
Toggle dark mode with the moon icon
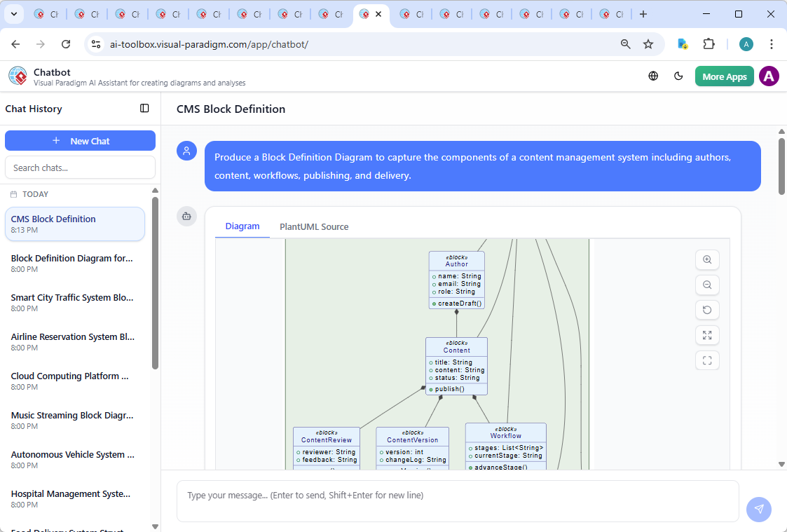[678, 76]
